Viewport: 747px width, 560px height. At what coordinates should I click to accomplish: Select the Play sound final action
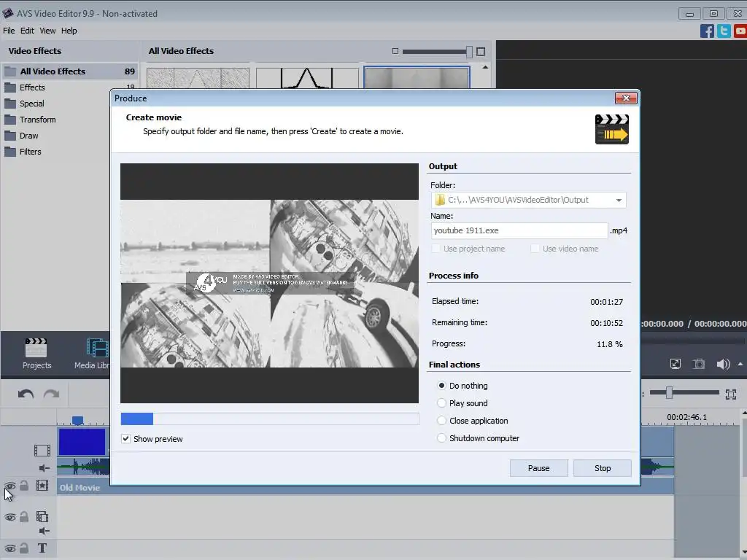click(x=441, y=402)
